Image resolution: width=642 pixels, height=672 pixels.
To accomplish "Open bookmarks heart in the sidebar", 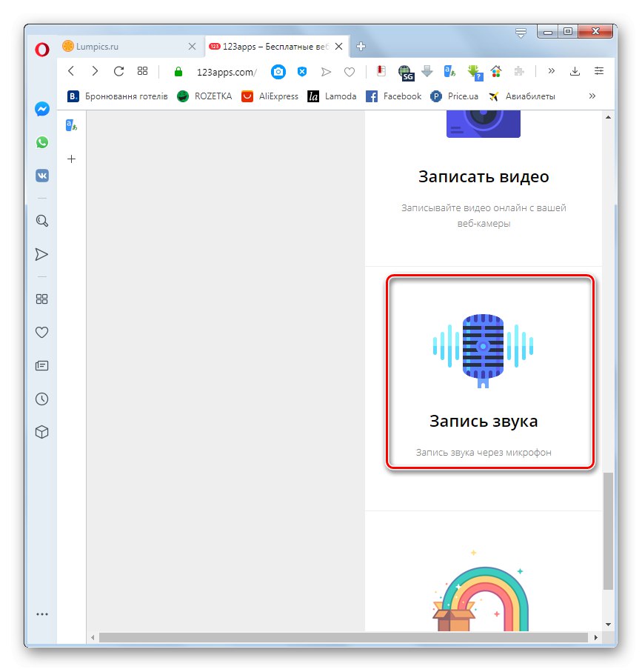I will point(42,332).
